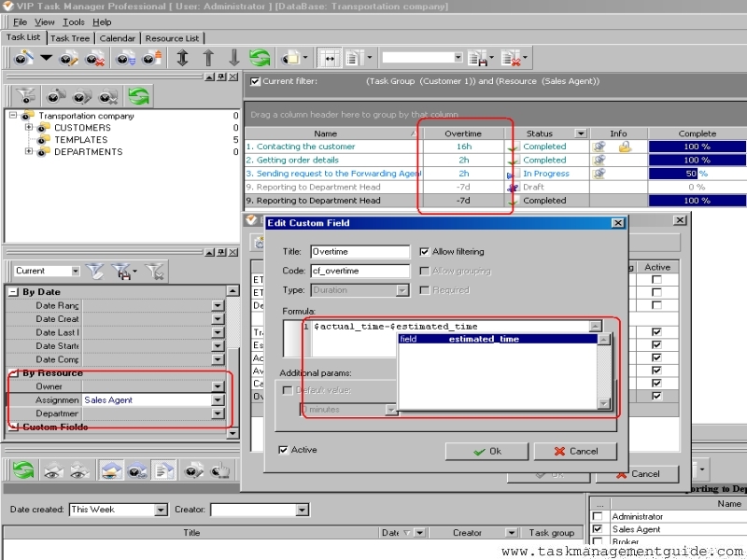Expand the DEPARTMENTS tree node
Viewport: 747px width, 560px height.
tap(29, 151)
